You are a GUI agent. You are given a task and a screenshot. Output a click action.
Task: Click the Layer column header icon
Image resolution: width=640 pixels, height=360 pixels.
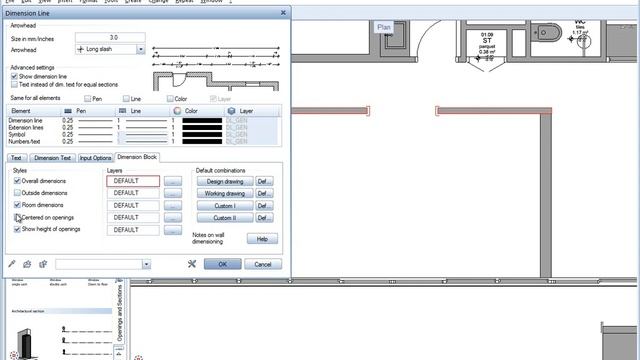tap(231, 111)
